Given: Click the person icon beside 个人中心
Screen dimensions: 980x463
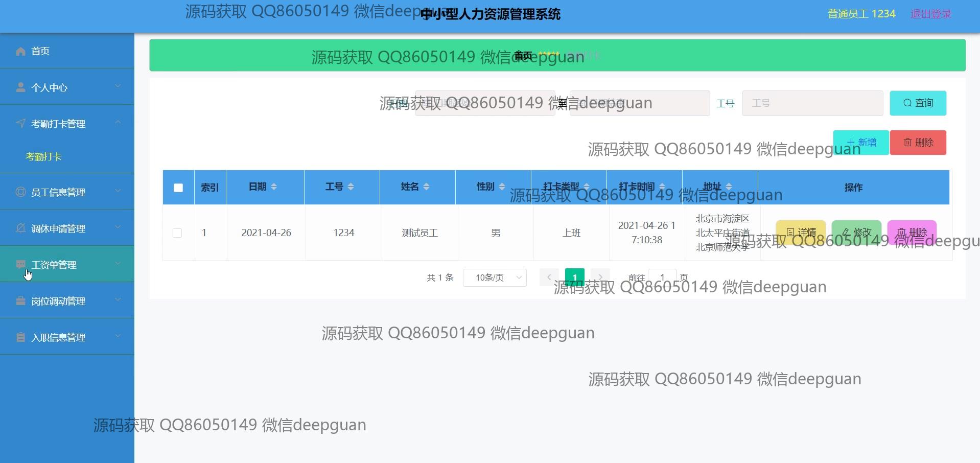Looking at the screenshot, I should point(20,87).
